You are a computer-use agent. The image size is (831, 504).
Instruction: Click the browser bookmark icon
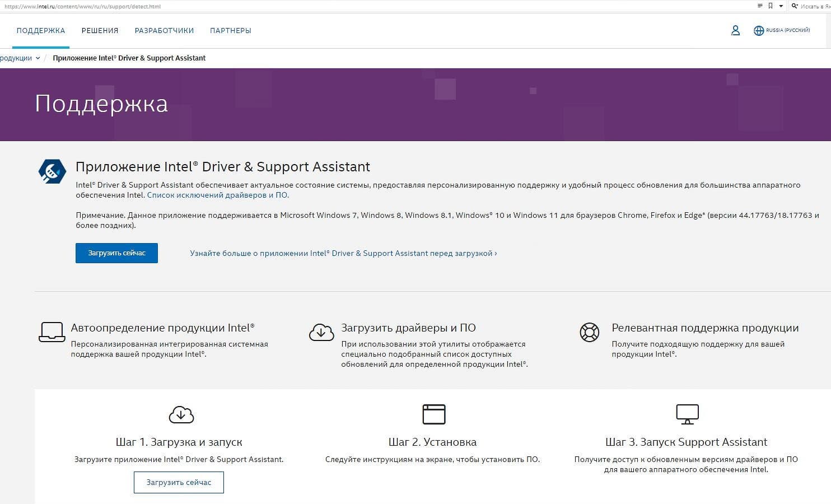tap(771, 6)
